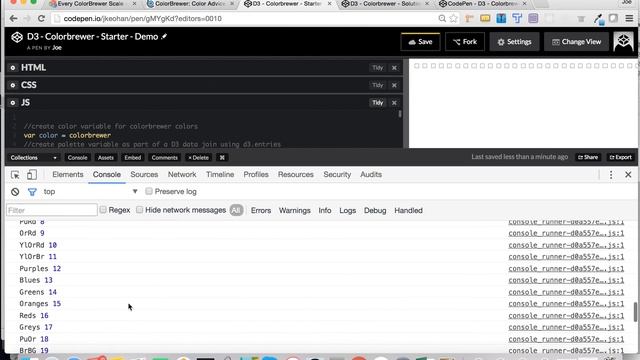The height and width of the screenshot is (360, 640).
Task: Switch to the Elements tab
Action: [68, 174]
